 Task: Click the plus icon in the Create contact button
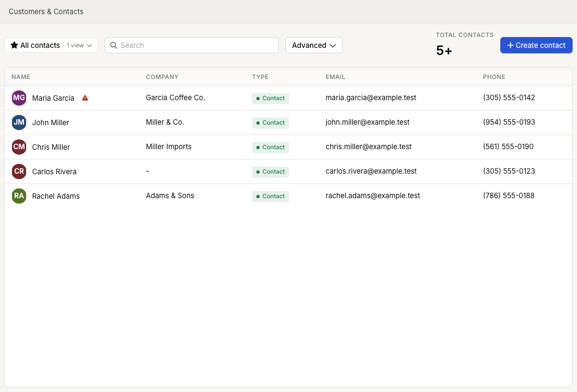511,45
